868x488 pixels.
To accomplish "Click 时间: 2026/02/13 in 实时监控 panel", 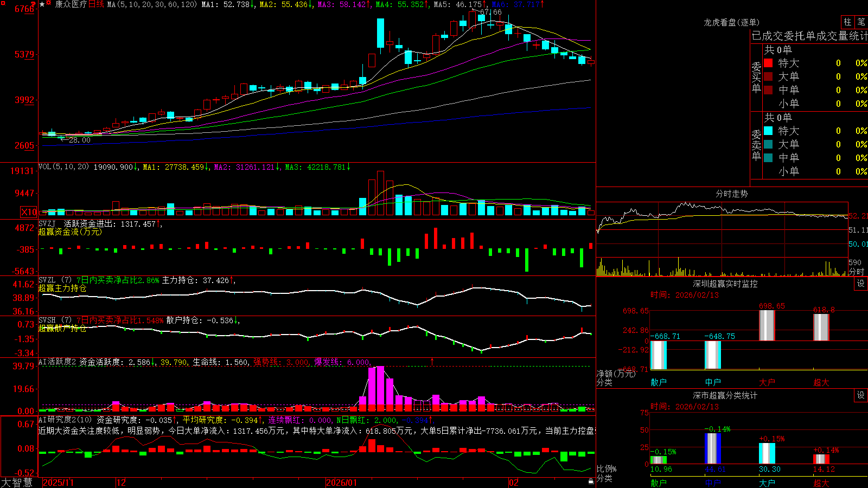I will click(685, 295).
